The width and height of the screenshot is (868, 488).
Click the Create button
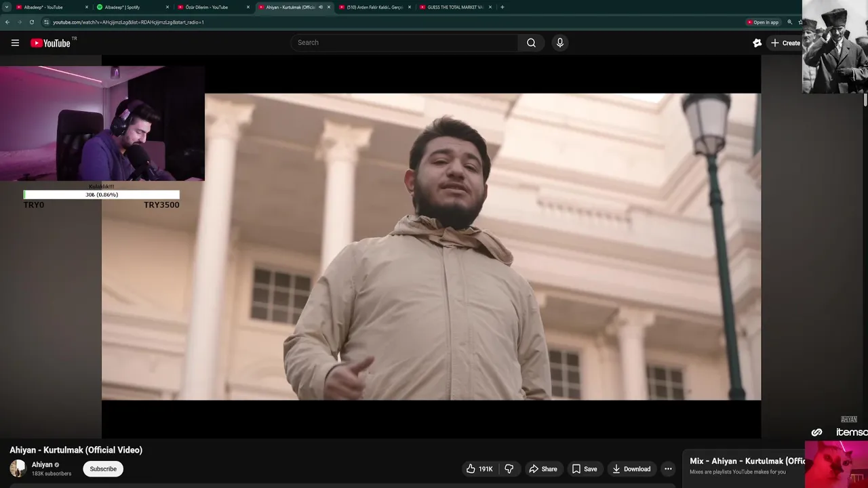tap(785, 43)
